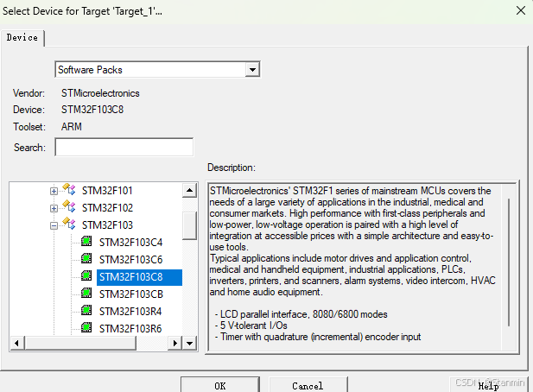Click '5 V-tolerant I/Os' description line
Screen dimensions: 533x392
(251, 326)
